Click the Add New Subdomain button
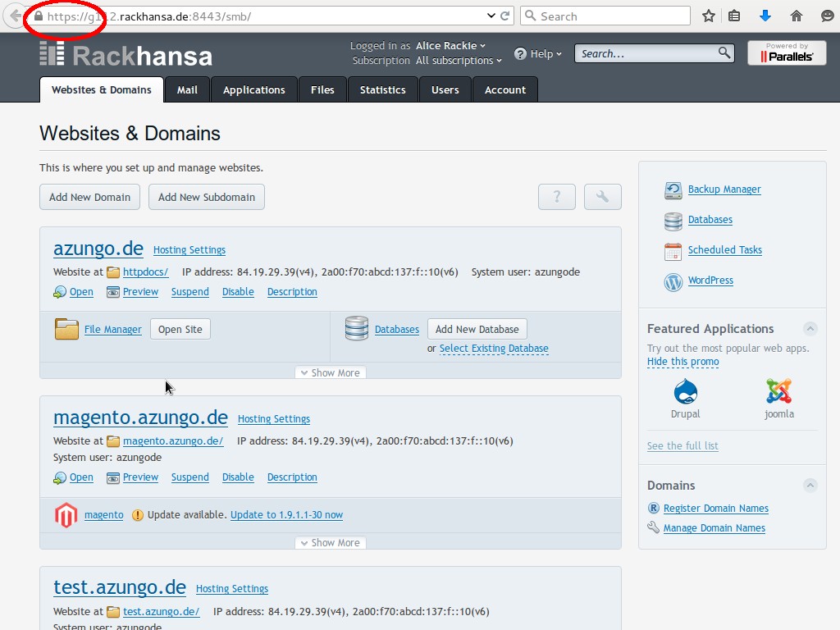Screen dimensions: 840x630 [206, 197]
